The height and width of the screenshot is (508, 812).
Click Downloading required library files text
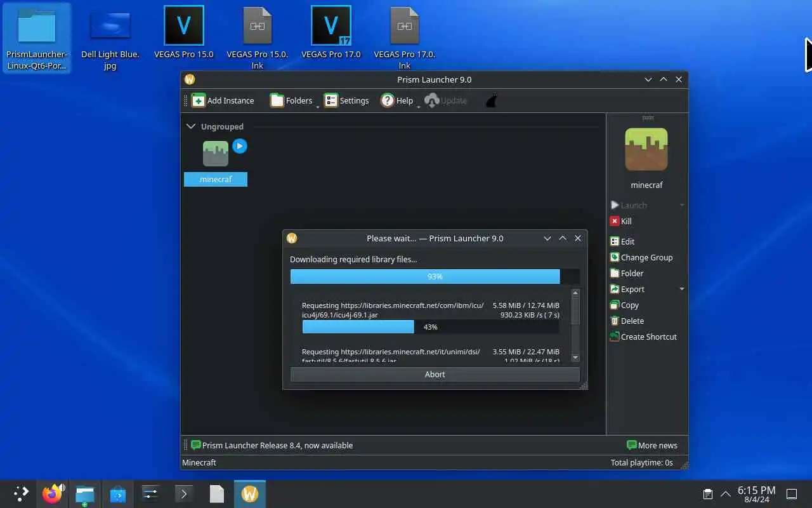point(353,259)
